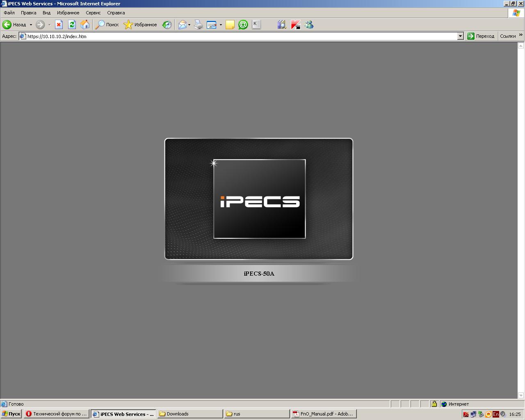This screenshot has height=420, width=525.
Task: Click the Поиск search button
Action: 107,25
